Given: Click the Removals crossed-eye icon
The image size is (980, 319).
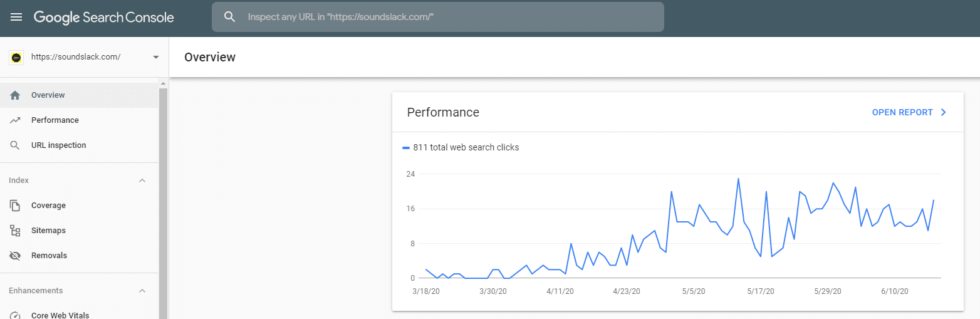Looking at the screenshot, I should coord(16,256).
